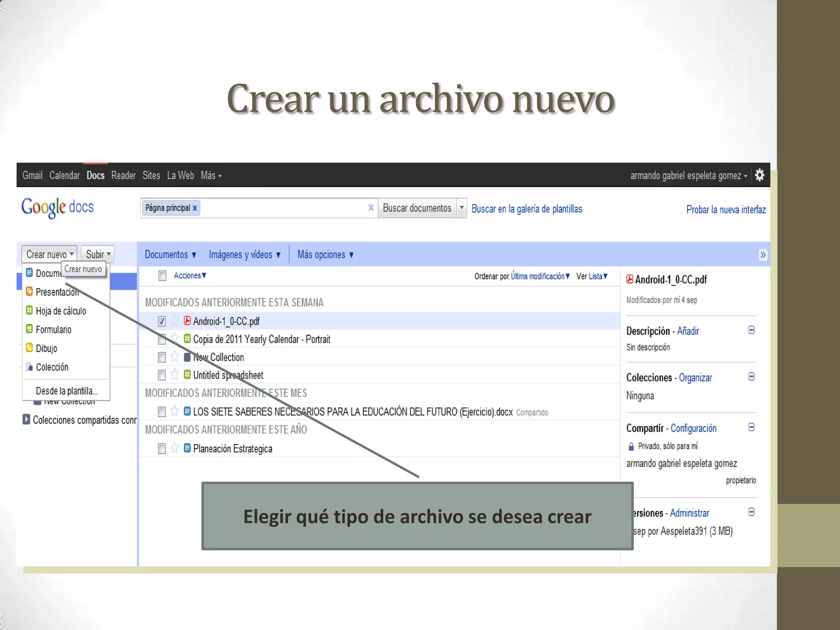Viewport: 840px width, 630px height.
Task: Star the New Collection row
Action: tap(174, 357)
